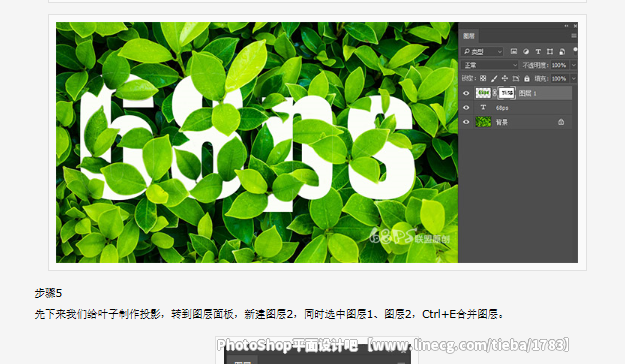Select the 图层 1 layer thumbnail

click(x=483, y=93)
